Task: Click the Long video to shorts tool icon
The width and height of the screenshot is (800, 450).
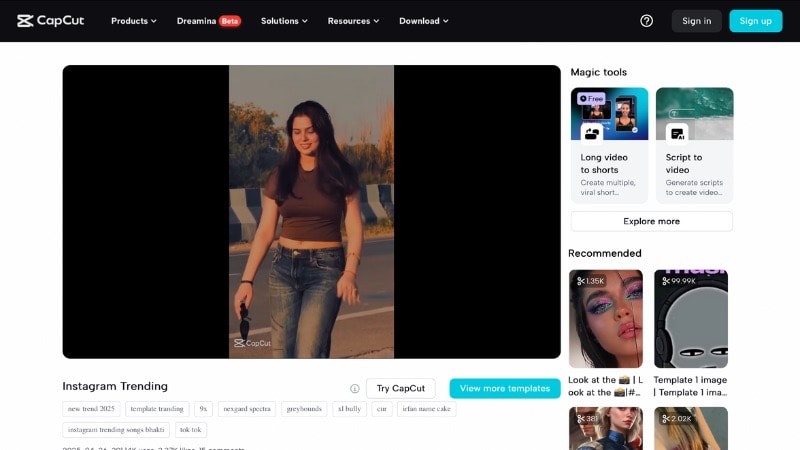Action: [592, 134]
